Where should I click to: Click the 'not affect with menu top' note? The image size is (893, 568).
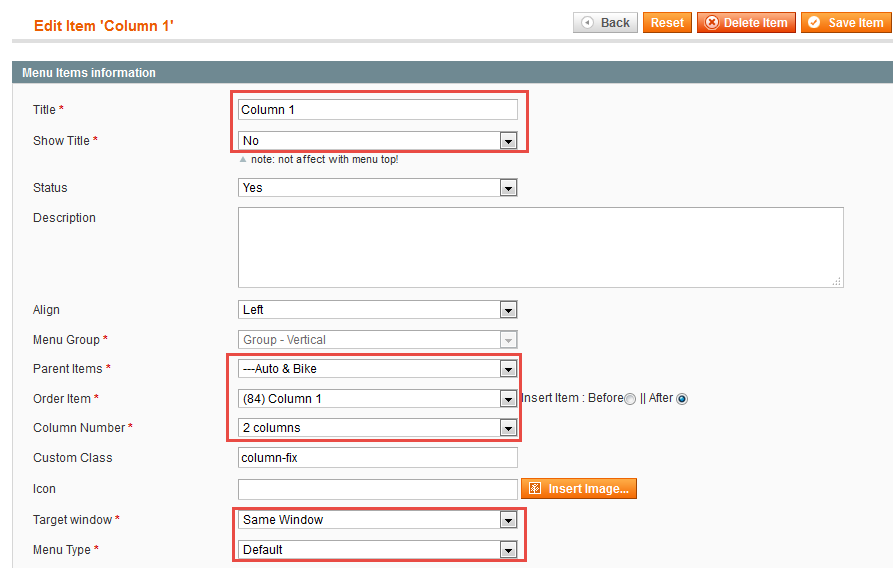coord(325,160)
